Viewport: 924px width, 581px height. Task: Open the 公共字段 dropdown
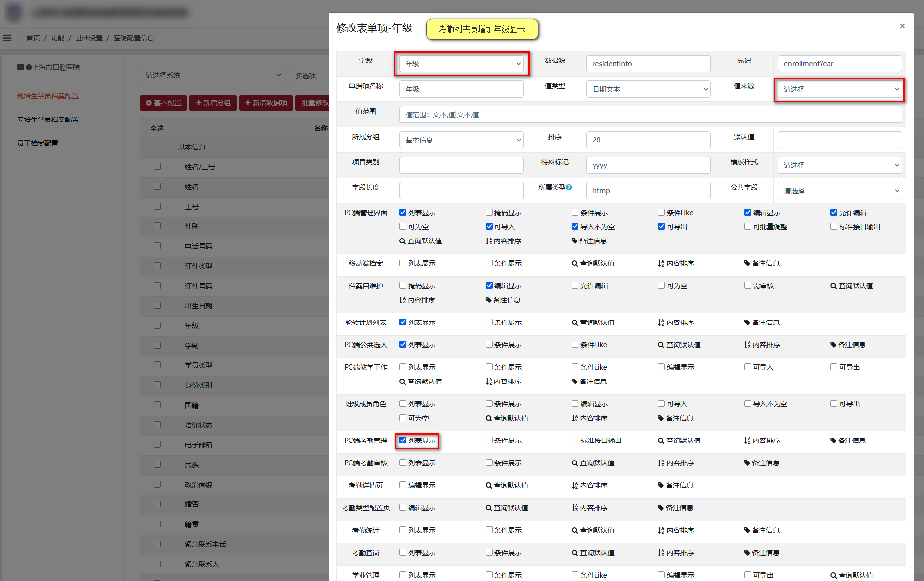(x=840, y=191)
